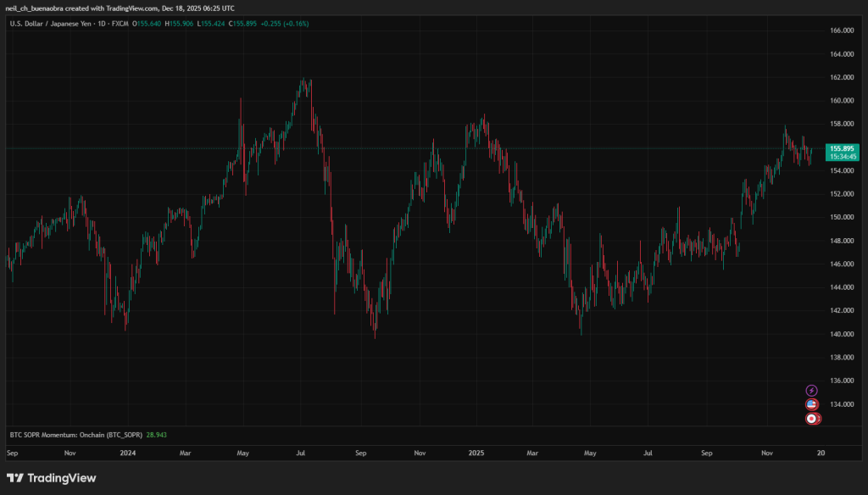Click the purple lightning bolt event icon
Viewport: 868px width, 495px height.
pos(812,390)
